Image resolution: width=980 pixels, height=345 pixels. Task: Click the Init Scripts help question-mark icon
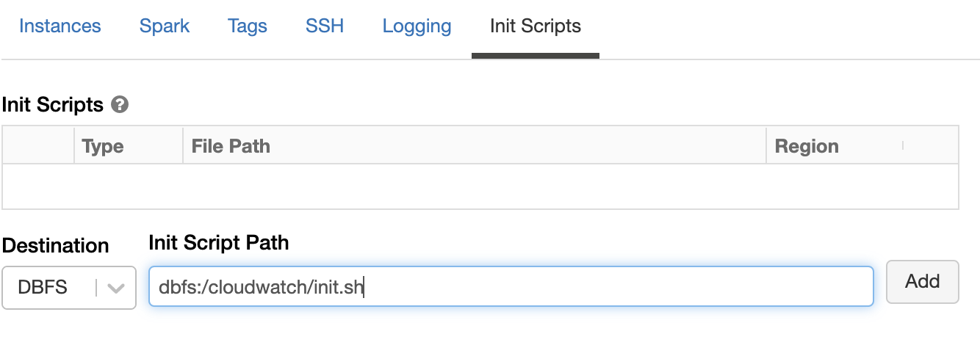point(120,105)
